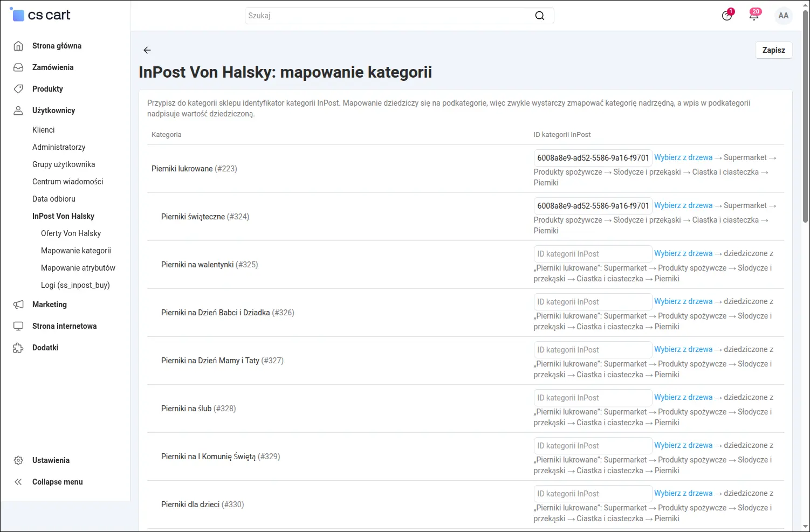Open Mapowanie atrybutów
This screenshot has height=532, width=810.
[x=78, y=268]
